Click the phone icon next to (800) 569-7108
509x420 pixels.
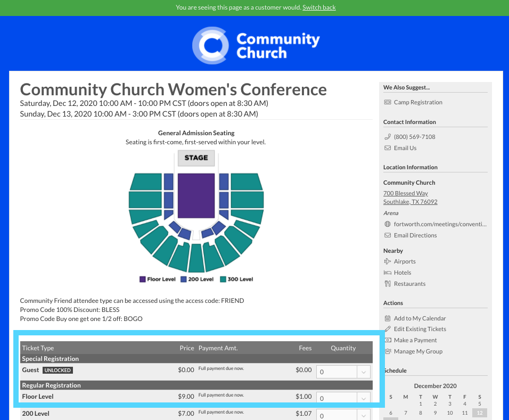click(388, 136)
